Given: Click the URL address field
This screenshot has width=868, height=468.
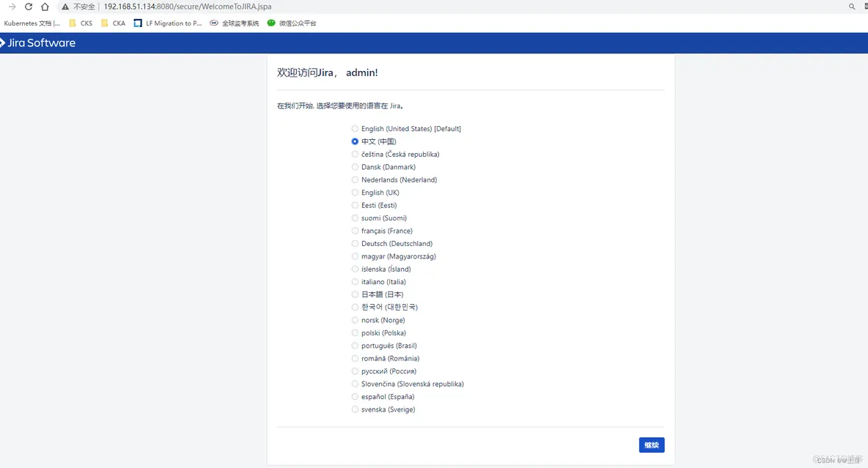Looking at the screenshot, I should click(188, 7).
